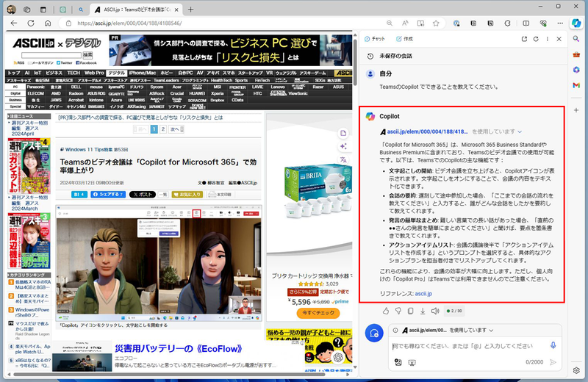Screen dimensions: 588x382
Task: Start a new topic in Copilot
Action: click(374, 333)
